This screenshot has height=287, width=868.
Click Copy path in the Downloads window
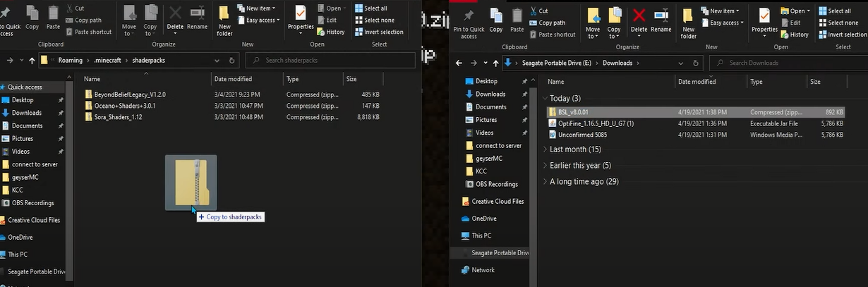(547, 23)
